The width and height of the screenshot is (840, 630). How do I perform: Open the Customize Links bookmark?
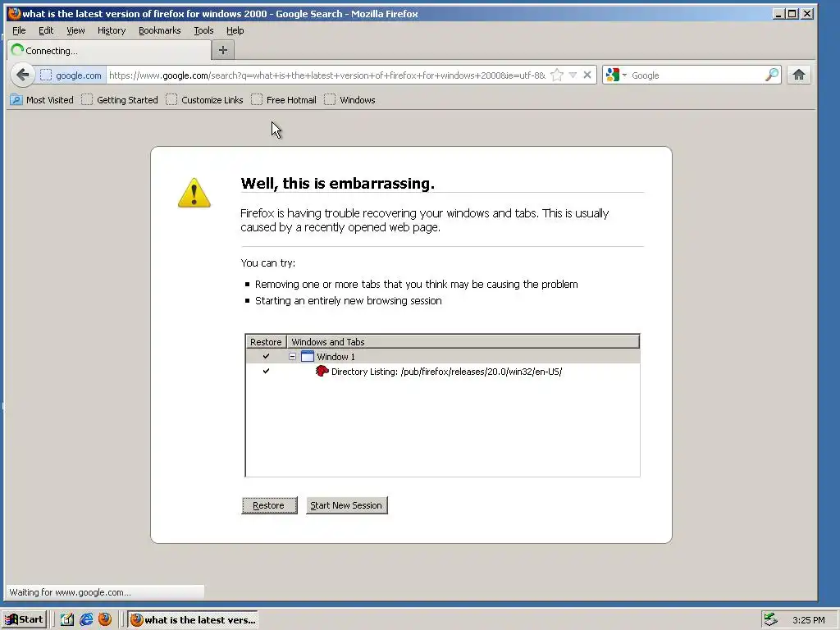pos(204,99)
